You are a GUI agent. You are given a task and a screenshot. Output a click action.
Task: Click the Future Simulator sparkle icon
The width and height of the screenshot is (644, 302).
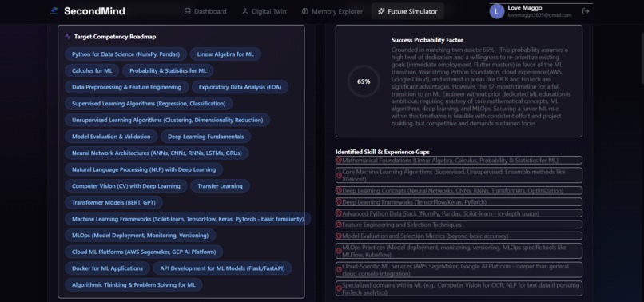381,11
